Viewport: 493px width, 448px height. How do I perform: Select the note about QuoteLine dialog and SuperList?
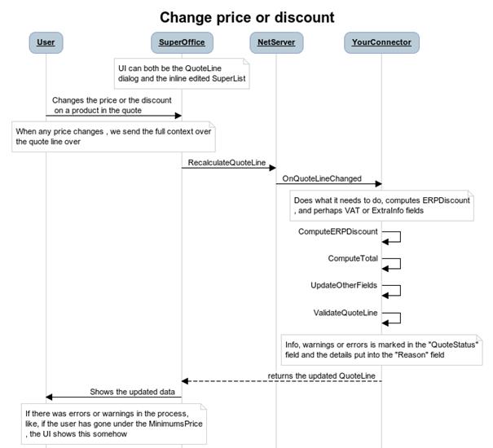182,73
